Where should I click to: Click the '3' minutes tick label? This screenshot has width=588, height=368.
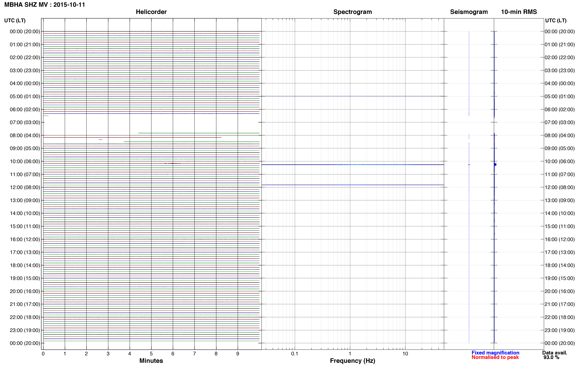coord(108,354)
